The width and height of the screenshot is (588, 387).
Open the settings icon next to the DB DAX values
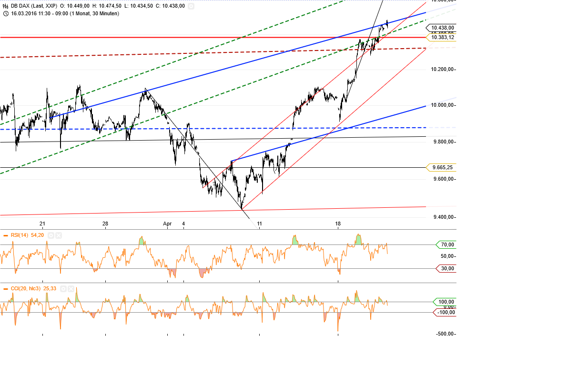coord(192,7)
